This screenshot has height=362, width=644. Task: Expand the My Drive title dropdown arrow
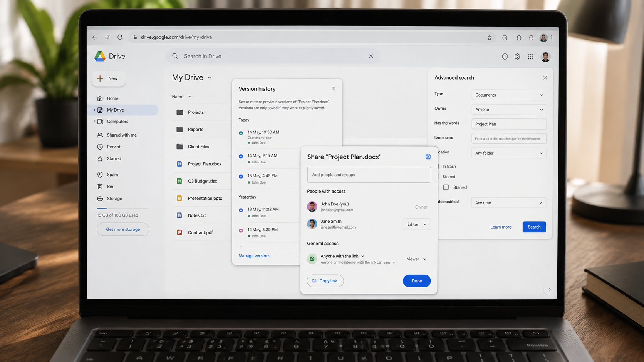pos(210,78)
